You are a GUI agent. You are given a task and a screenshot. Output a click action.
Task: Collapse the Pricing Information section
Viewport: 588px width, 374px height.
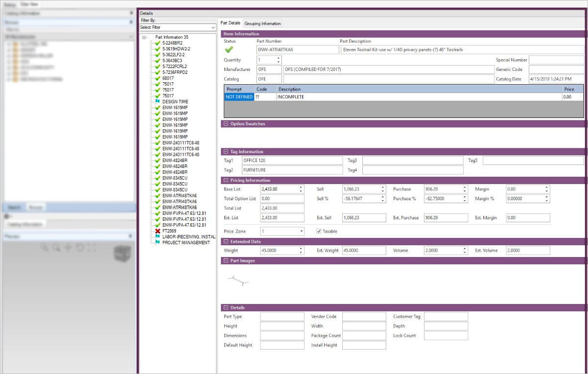pyautogui.click(x=225, y=180)
